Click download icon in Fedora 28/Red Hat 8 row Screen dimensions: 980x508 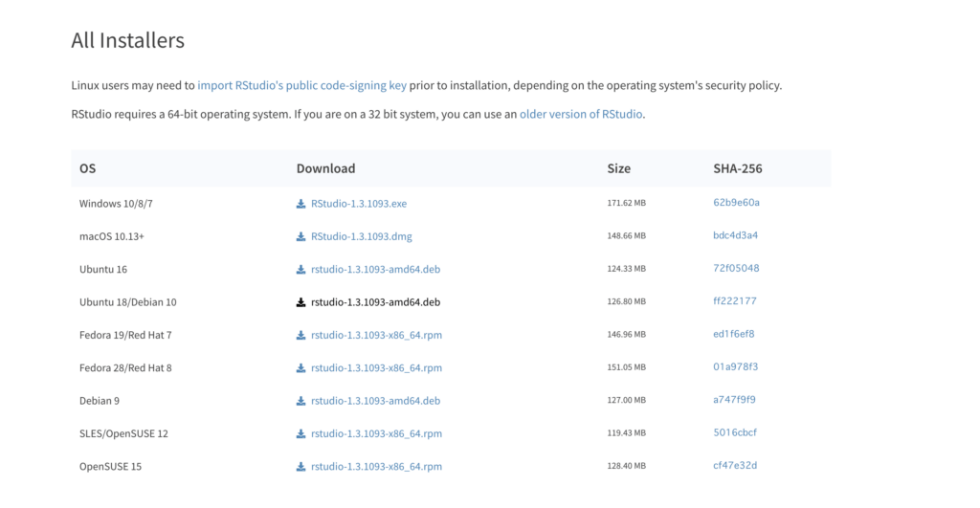click(x=301, y=368)
